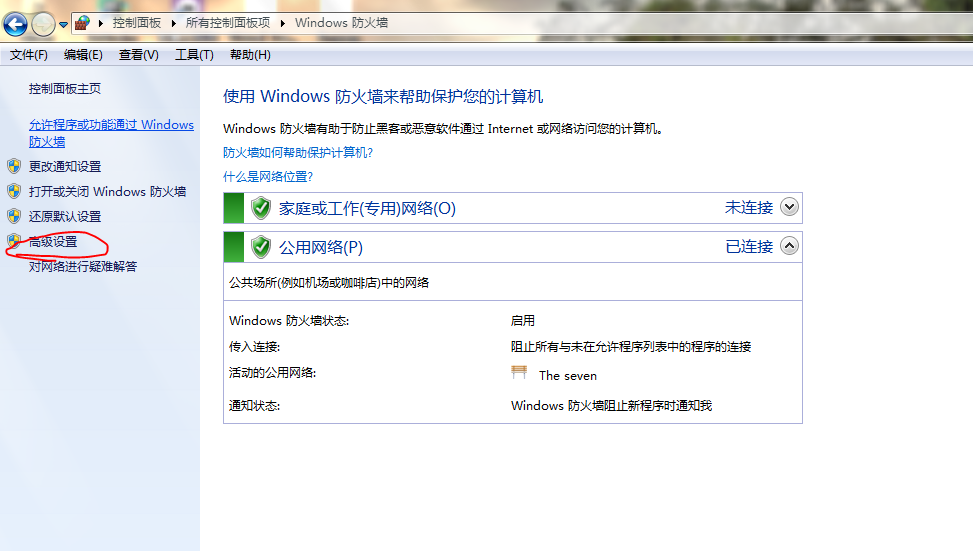
Task: Open 所有控制面板项 breadcrumb segment
Action: 228,23
